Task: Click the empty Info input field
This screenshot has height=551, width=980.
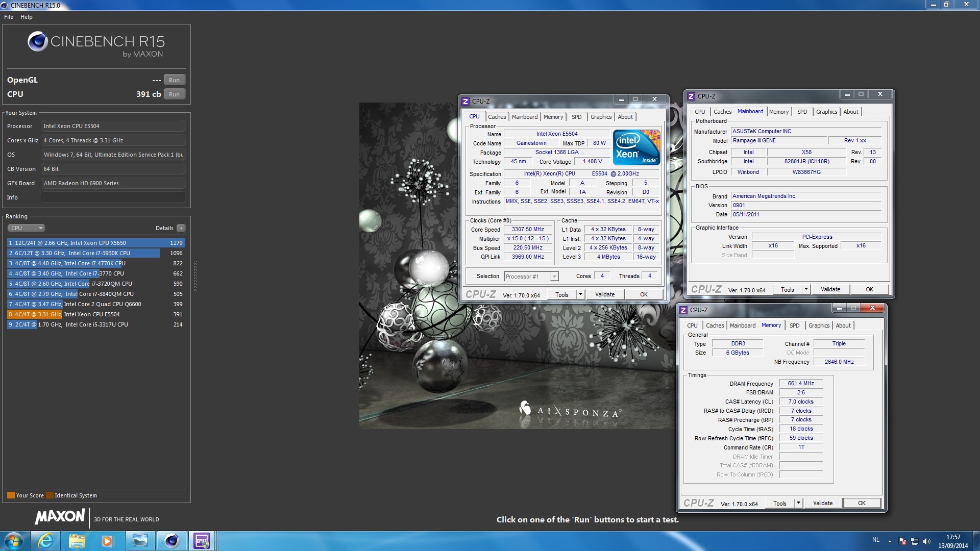Action: [113, 197]
